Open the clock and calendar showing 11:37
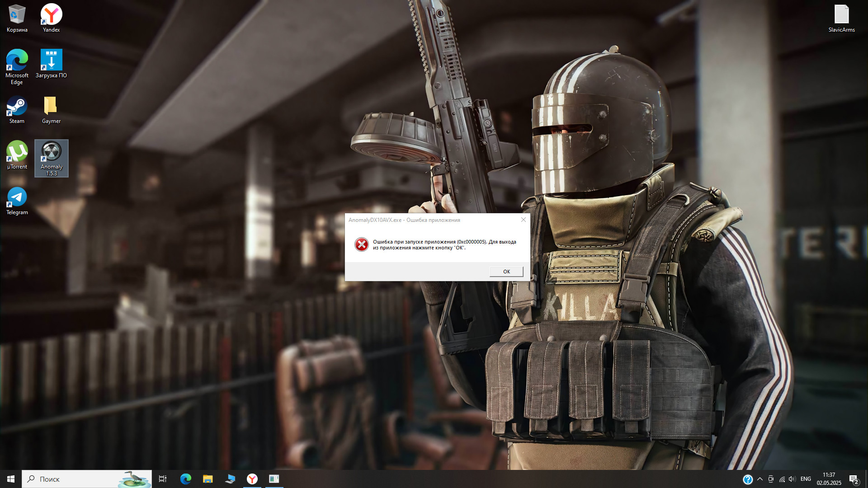 [829, 479]
